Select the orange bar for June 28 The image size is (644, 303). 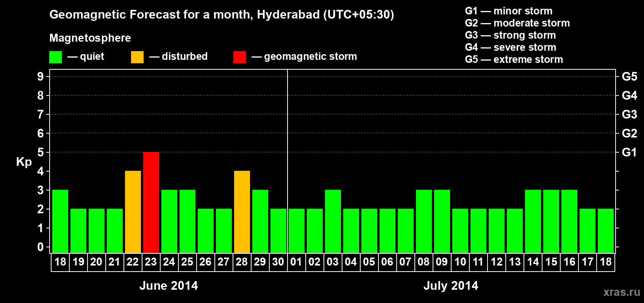coord(242,212)
